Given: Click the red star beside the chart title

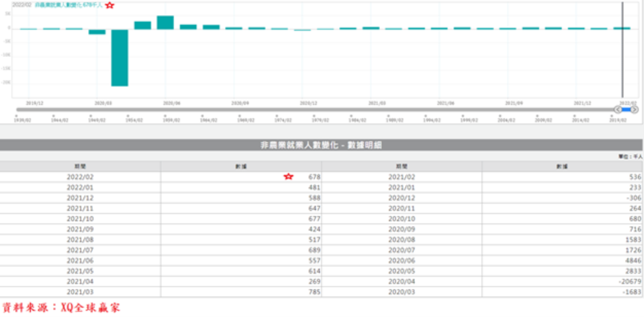Looking at the screenshot, I should point(110,5).
